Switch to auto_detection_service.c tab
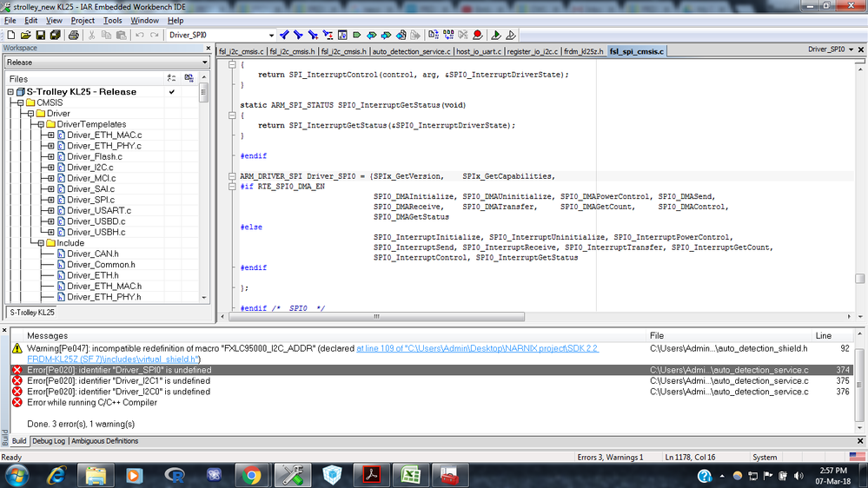868x488 pixels. pyautogui.click(x=411, y=51)
